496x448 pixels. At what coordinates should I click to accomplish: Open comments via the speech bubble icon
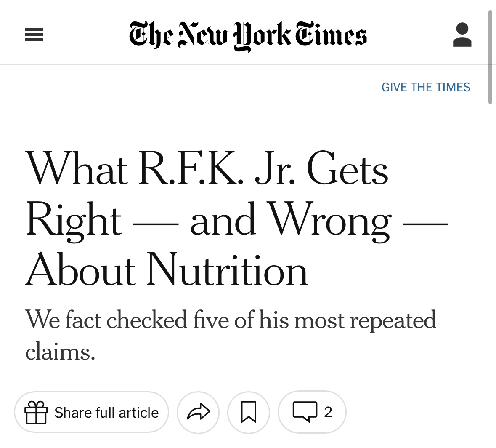(x=305, y=412)
